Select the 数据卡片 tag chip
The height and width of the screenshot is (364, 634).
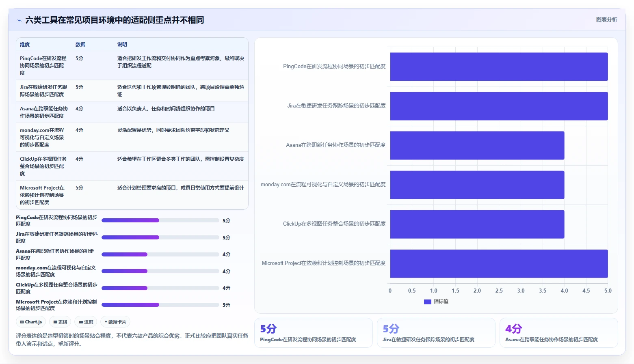115,322
